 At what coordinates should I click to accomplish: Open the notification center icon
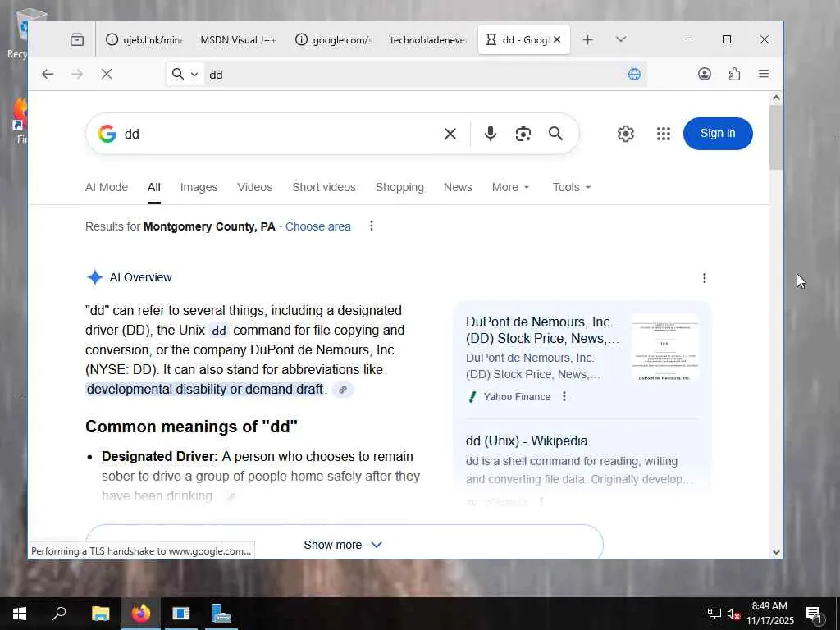point(815,614)
